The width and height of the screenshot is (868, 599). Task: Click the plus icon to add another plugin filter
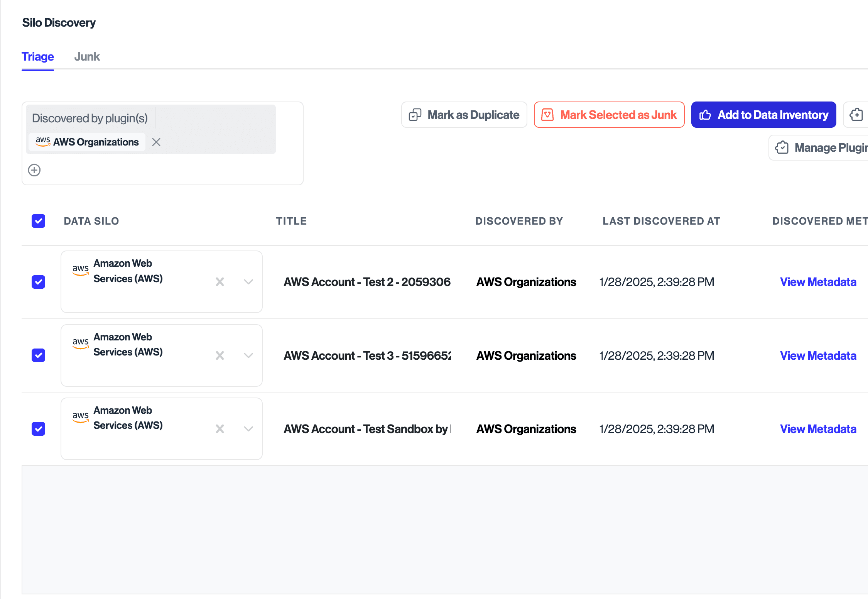(34, 170)
